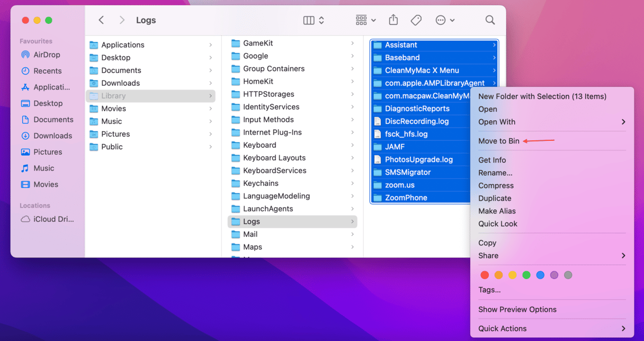Open the Open With submenu
Image resolution: width=644 pixels, height=341 pixels.
click(x=552, y=122)
